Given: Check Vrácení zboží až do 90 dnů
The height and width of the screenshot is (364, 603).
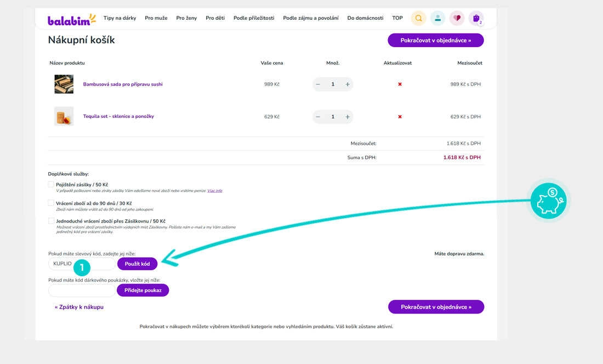Looking at the screenshot, I should 51,203.
